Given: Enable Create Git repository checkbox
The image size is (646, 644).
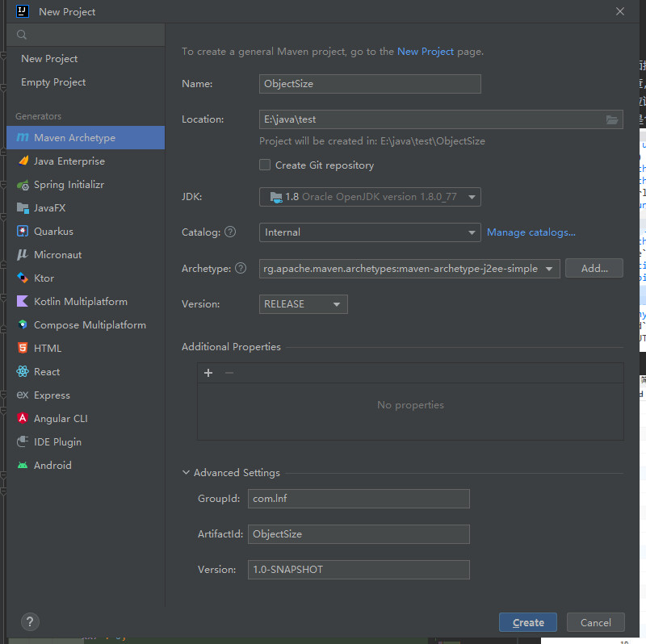Looking at the screenshot, I should click(x=265, y=165).
